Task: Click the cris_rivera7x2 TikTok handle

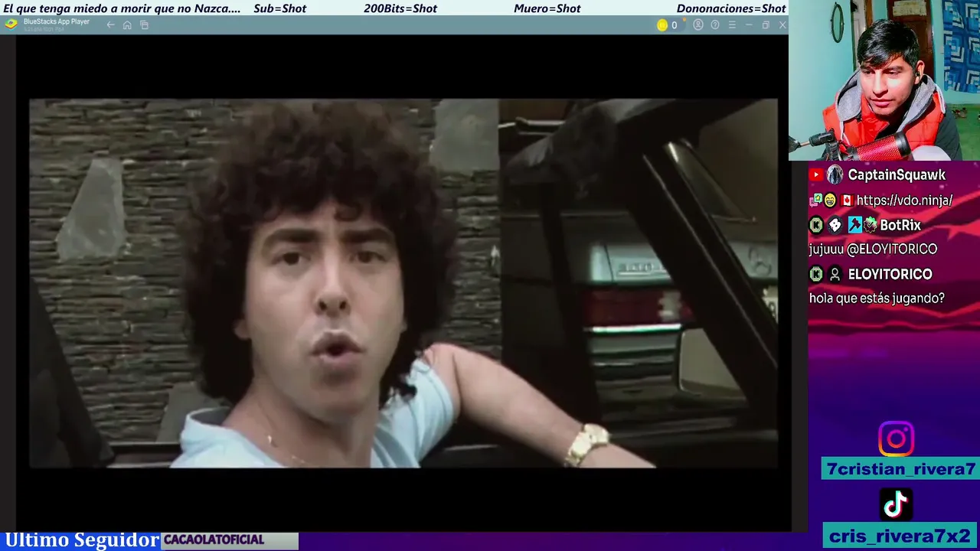Action: tap(900, 536)
